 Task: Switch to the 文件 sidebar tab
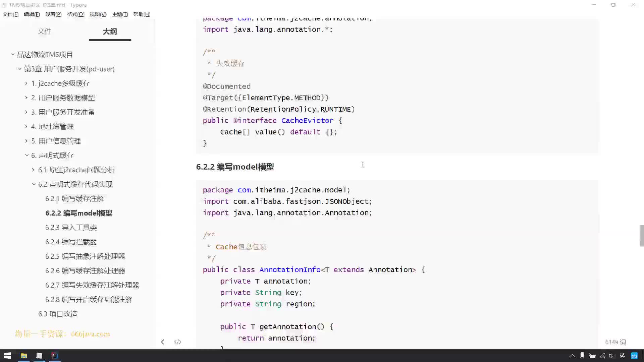(44, 31)
